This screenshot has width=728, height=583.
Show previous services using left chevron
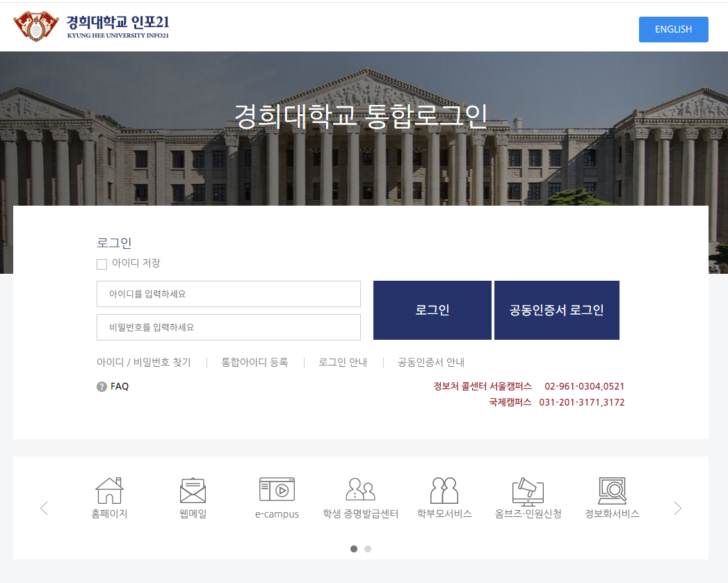[45, 508]
